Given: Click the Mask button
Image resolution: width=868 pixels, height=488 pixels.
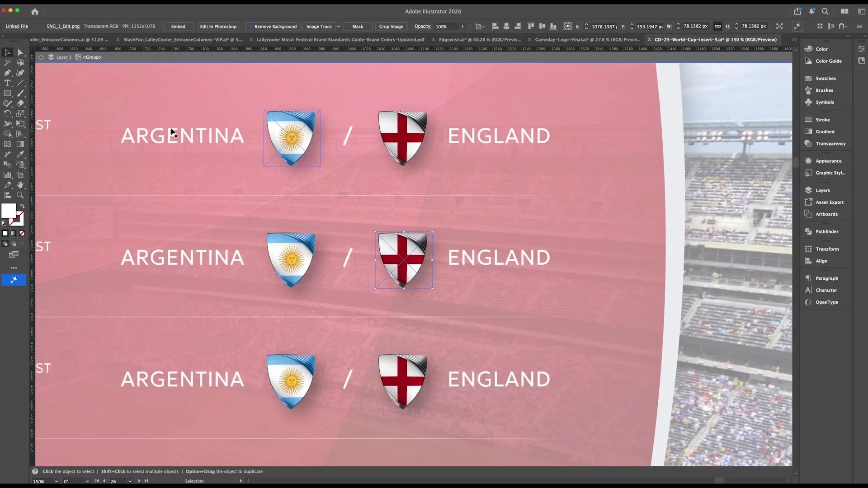Looking at the screenshot, I should click(x=358, y=26).
